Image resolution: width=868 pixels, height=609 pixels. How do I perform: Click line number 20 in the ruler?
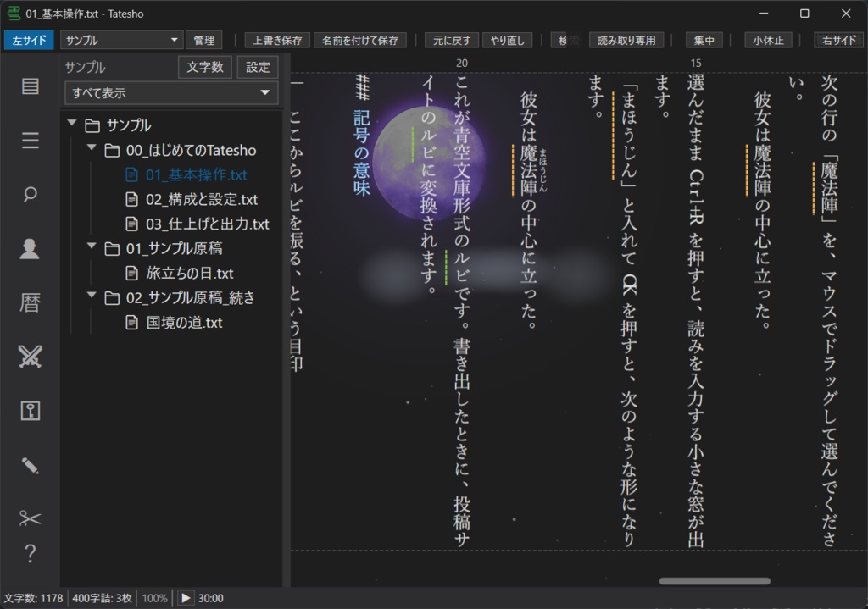click(x=462, y=63)
